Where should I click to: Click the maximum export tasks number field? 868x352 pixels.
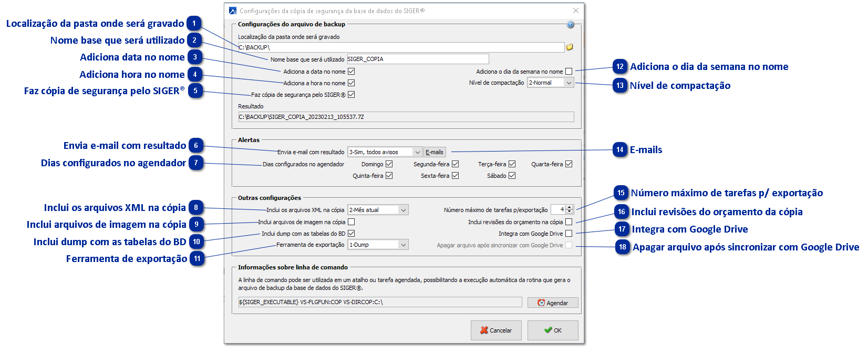[x=558, y=209]
